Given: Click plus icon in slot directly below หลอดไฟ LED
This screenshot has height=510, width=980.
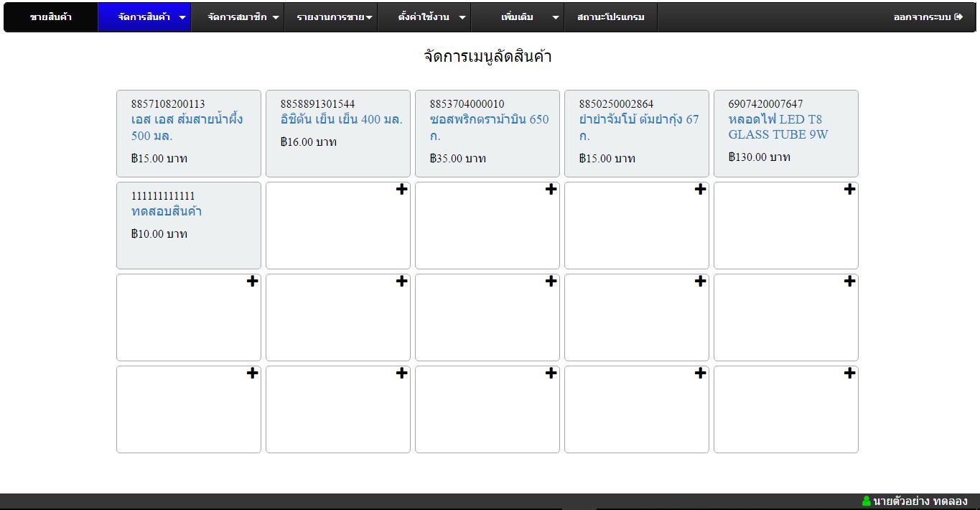Looking at the screenshot, I should click(849, 190).
